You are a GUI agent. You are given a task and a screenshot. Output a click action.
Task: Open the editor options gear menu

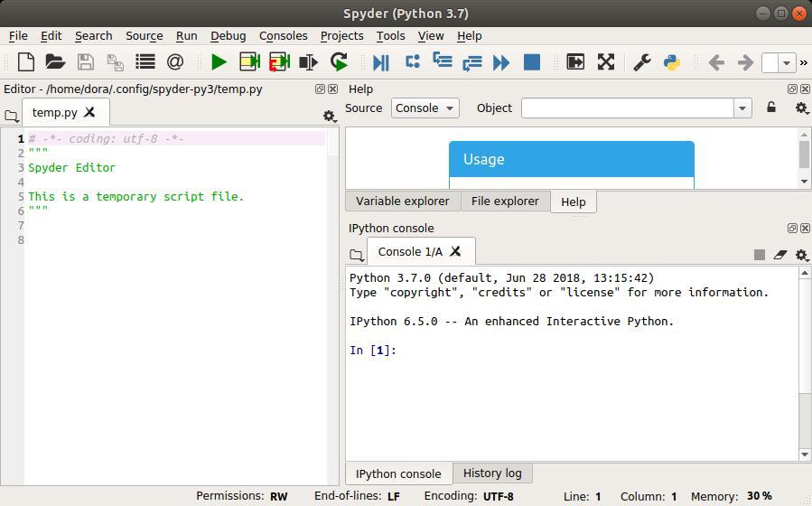click(330, 116)
